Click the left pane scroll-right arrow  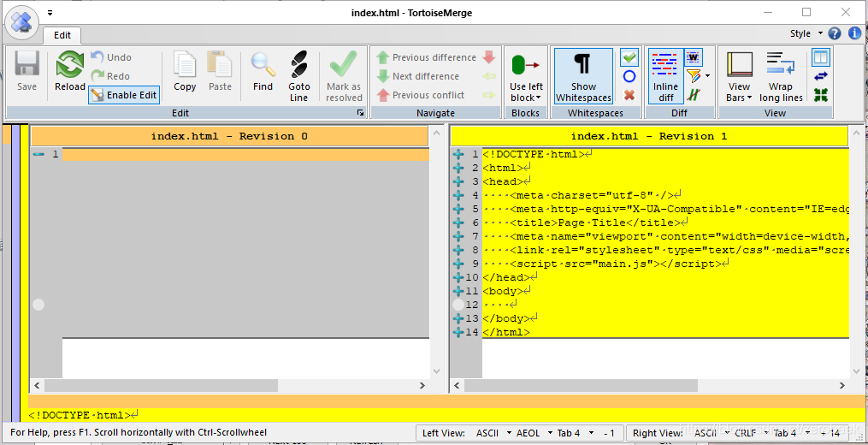(422, 385)
